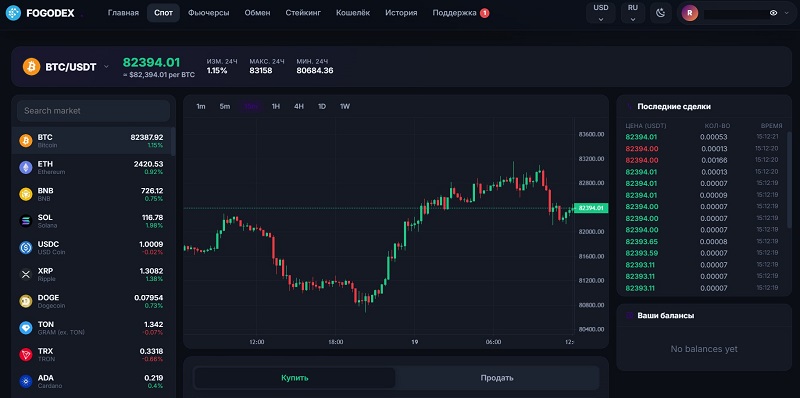Click trade quantity 0.00166
800x398 pixels.
tap(714, 160)
